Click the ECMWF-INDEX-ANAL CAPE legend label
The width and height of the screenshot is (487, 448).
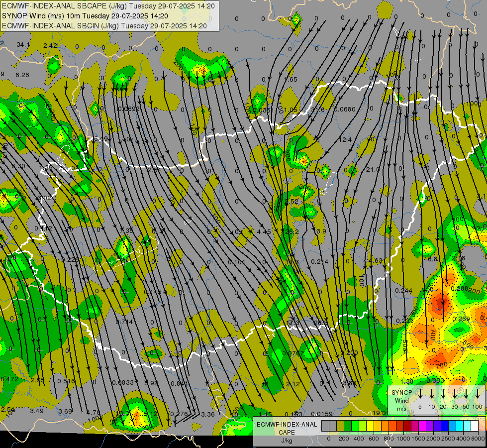pyautogui.click(x=287, y=428)
